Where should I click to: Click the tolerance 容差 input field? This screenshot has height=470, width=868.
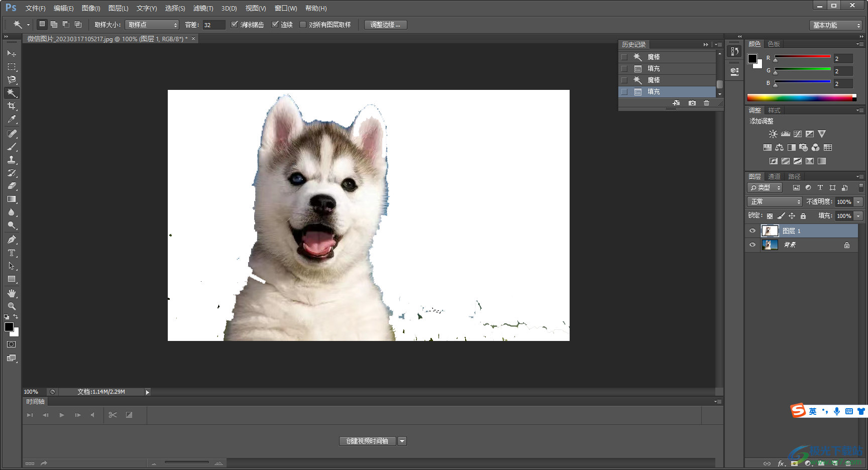coord(213,25)
